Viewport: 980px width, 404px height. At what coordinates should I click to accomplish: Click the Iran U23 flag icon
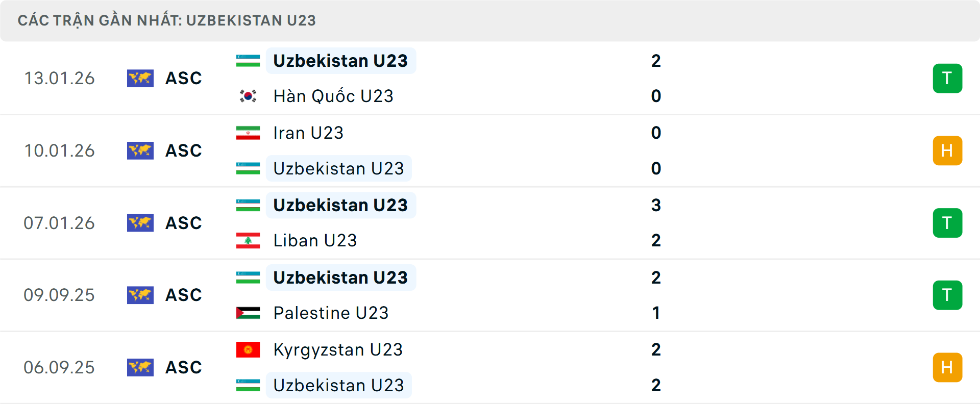click(248, 132)
